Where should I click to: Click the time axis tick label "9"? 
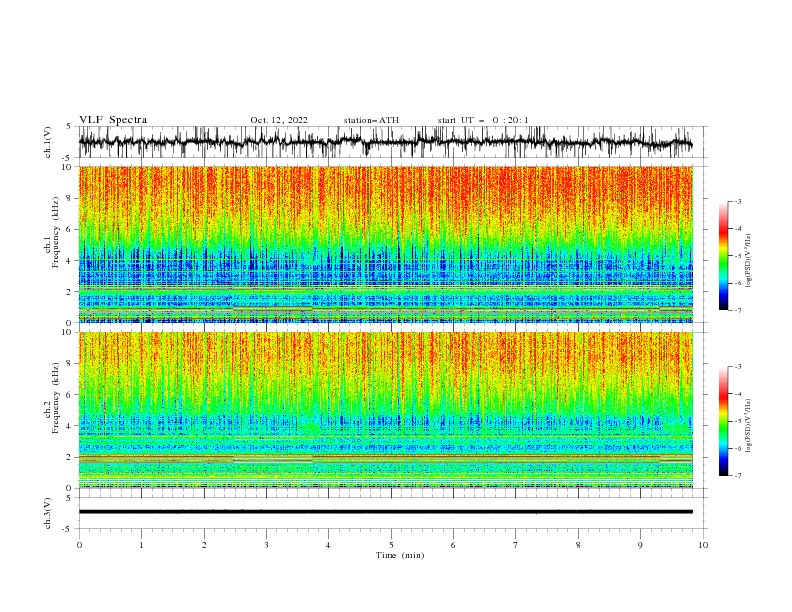[640, 545]
